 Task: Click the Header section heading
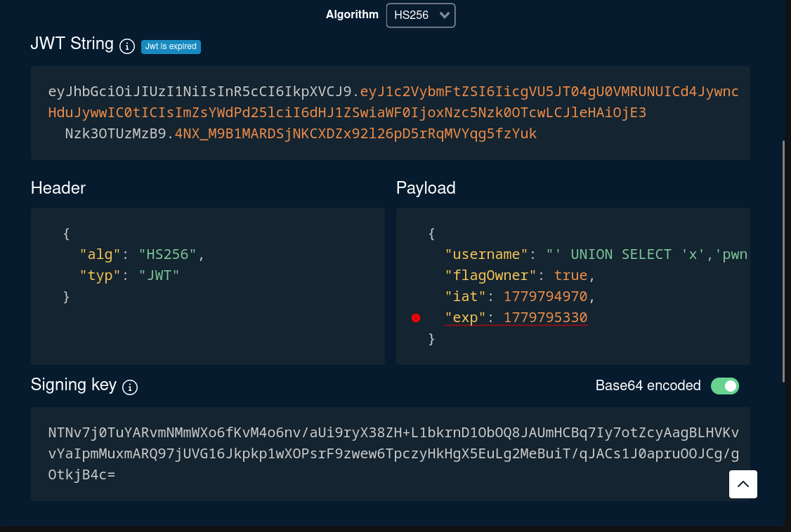58,188
